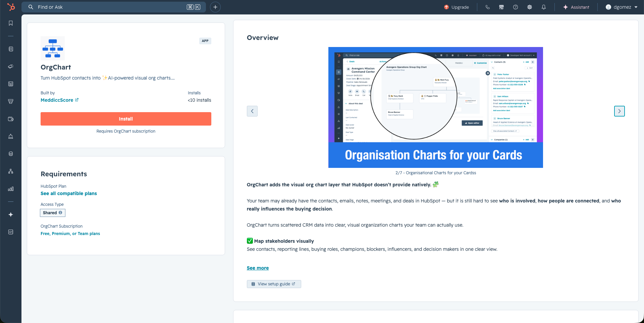Open the Breeze AI sparkle sidebar icon
Screen dimensions: 644x323
point(11,215)
